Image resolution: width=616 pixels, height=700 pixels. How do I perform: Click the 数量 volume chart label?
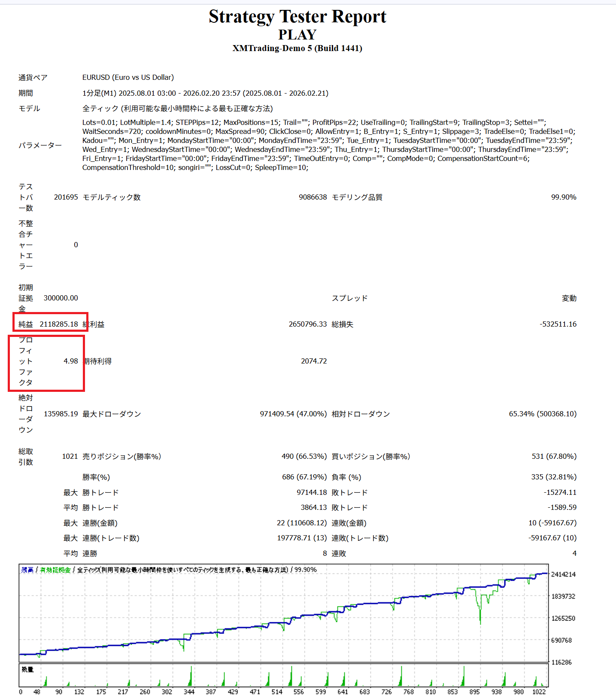pos(27,670)
